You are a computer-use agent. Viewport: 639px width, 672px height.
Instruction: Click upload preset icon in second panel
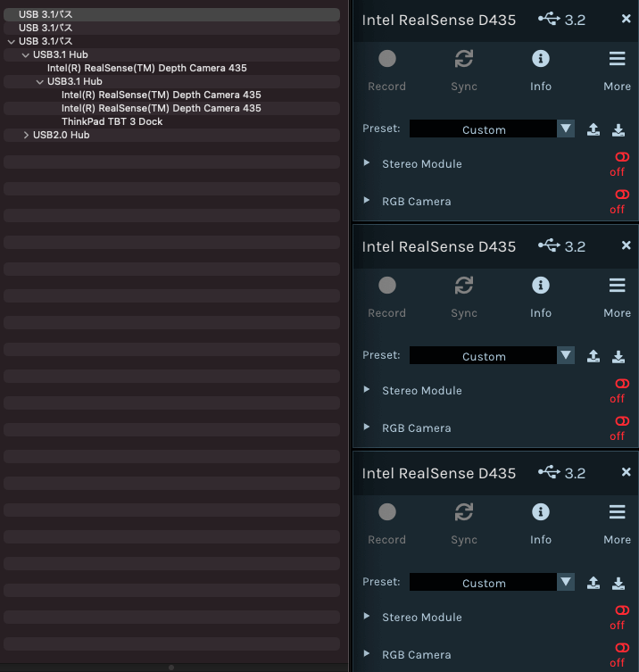pos(593,356)
